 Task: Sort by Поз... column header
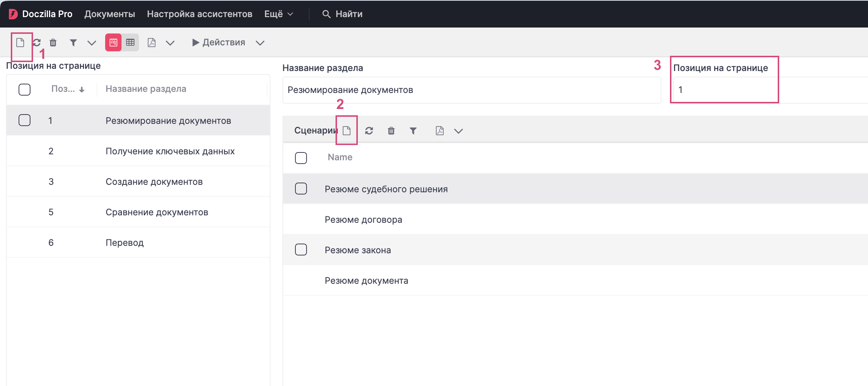[x=68, y=89]
